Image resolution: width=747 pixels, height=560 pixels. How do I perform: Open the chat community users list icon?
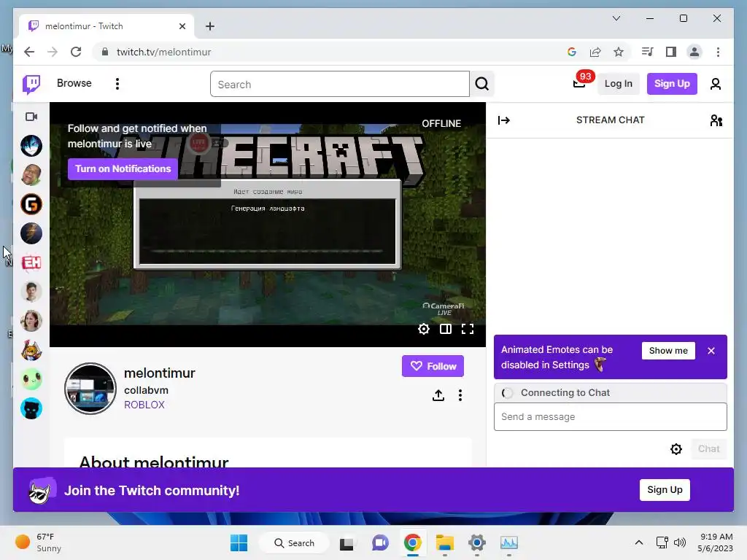[x=716, y=120]
